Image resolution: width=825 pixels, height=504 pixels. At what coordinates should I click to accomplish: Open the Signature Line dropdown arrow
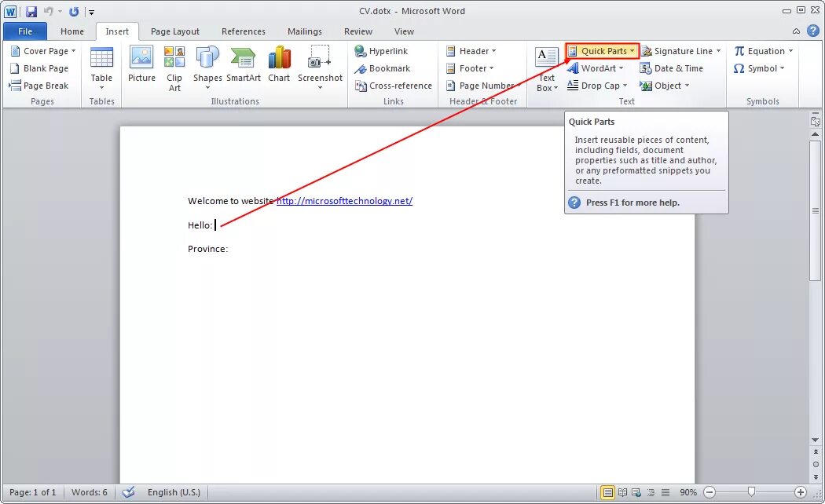718,51
